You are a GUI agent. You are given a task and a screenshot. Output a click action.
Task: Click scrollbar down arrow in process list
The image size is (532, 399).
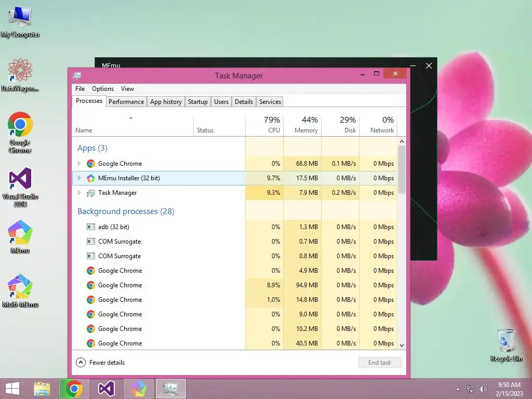click(x=402, y=345)
